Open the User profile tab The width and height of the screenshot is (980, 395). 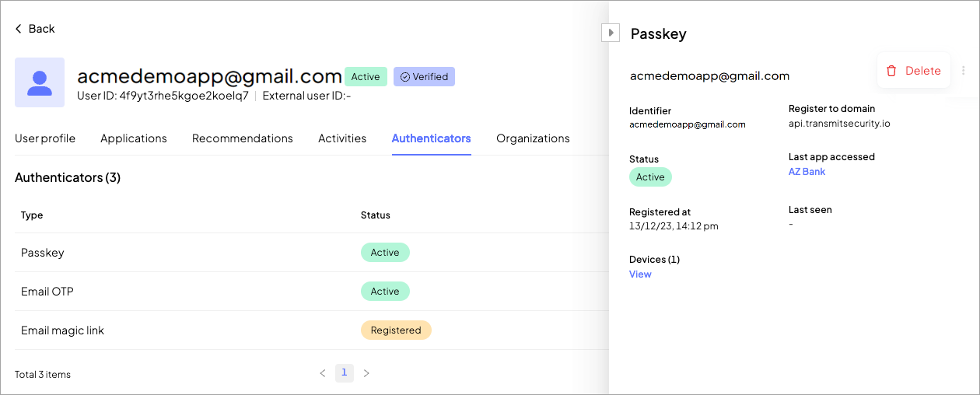[x=45, y=138]
